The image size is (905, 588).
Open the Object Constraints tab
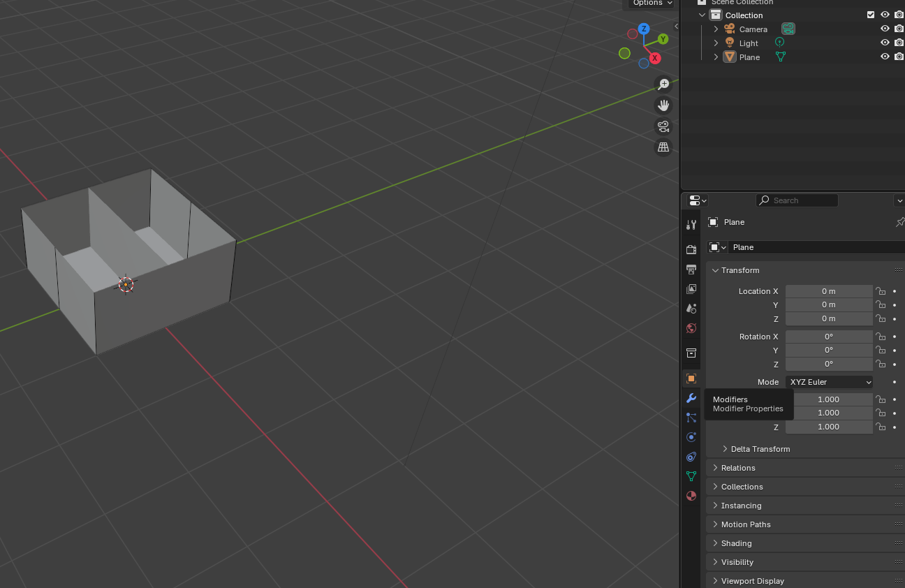[x=691, y=457]
